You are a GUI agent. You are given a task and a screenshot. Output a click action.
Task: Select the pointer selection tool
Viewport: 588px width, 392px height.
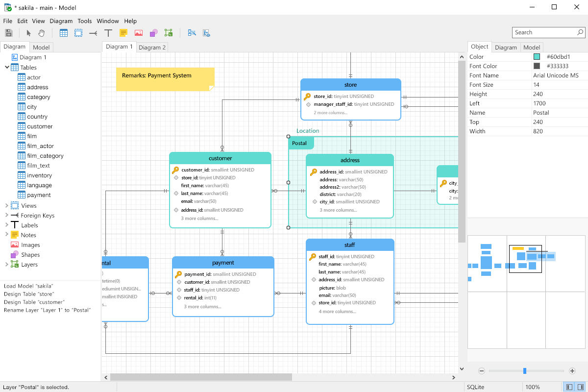(29, 33)
